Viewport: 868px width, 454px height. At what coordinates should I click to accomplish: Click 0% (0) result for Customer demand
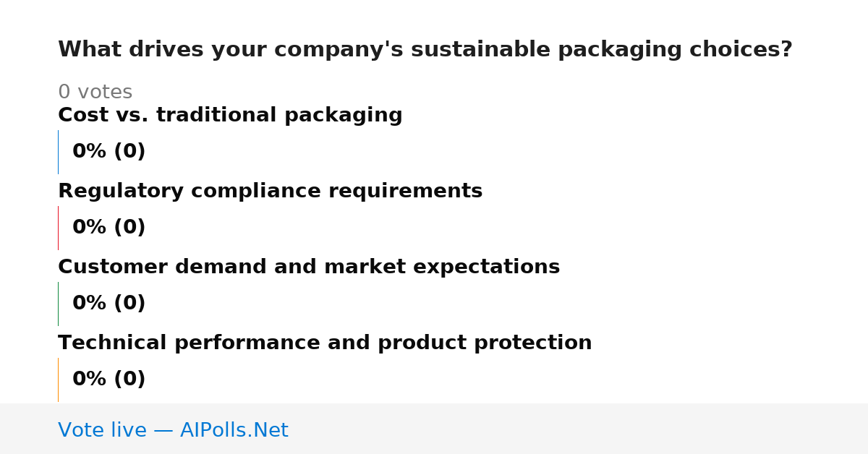coord(109,304)
